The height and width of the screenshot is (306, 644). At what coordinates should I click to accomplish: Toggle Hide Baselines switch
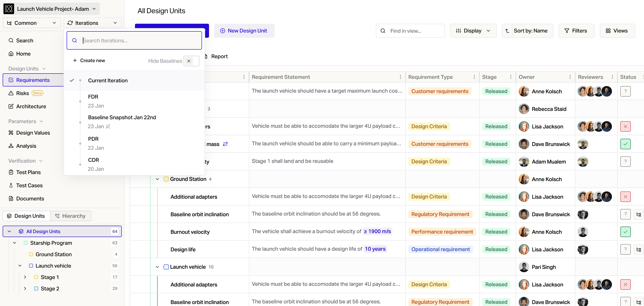[191, 61]
